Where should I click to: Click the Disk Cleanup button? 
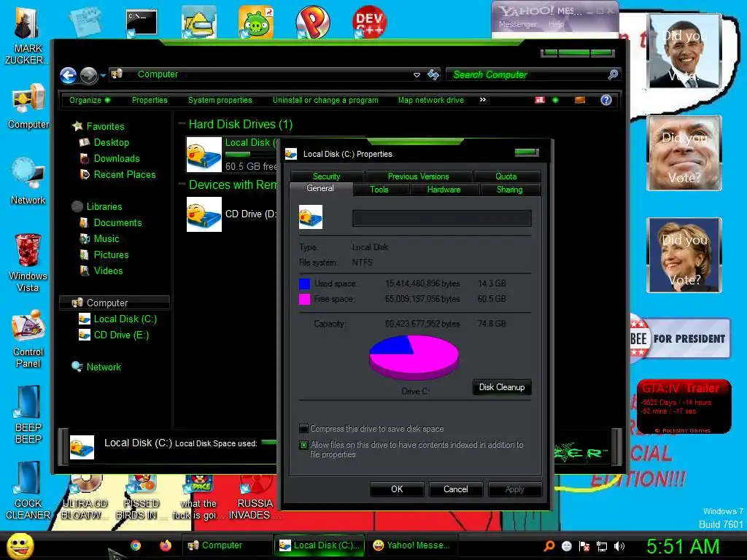point(502,387)
